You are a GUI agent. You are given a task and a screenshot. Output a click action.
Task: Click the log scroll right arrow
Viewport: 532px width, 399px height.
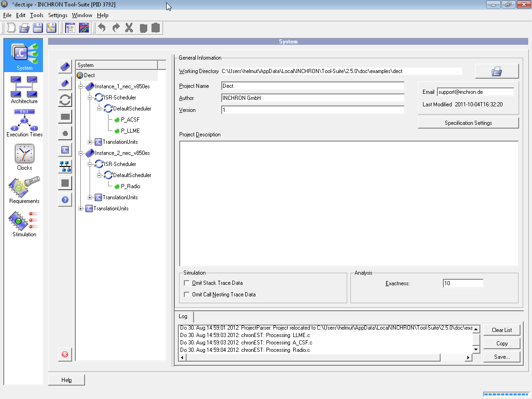click(468, 357)
